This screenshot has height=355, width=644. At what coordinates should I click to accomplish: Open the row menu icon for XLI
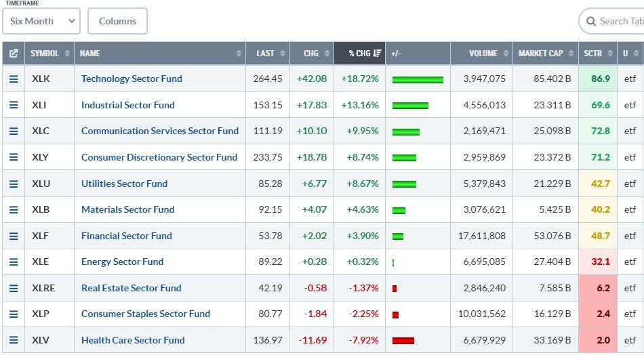13,105
